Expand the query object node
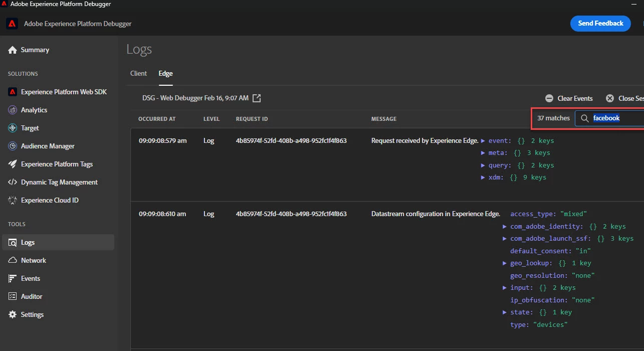Viewport: 644px width, 351px height. click(483, 165)
